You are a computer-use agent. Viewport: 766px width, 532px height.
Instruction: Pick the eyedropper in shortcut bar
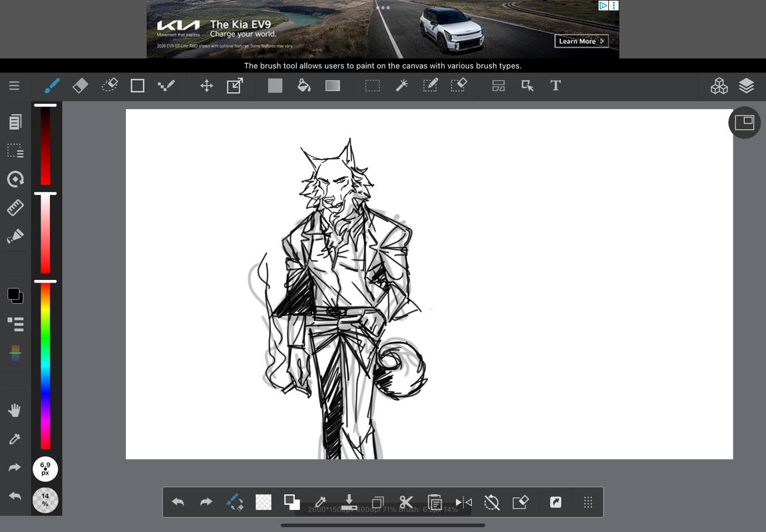pyautogui.click(x=321, y=502)
